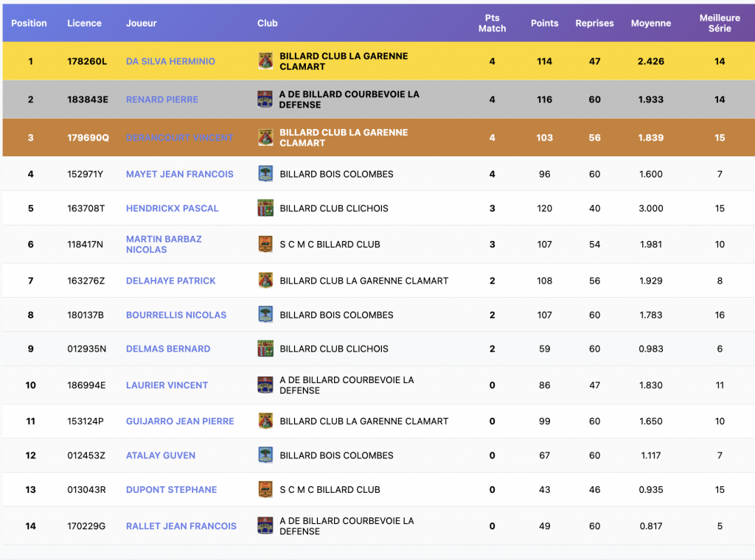755x560 pixels.
Task: Click the club logo in DUPONT STEPHANE row
Action: coord(265,489)
